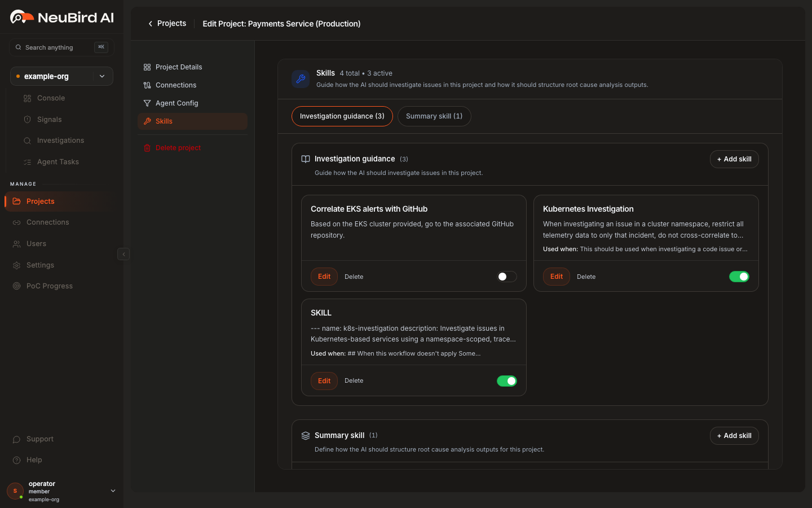Viewport: 812px width, 508px height.
Task: Click the Edit Project page title
Action: click(281, 24)
